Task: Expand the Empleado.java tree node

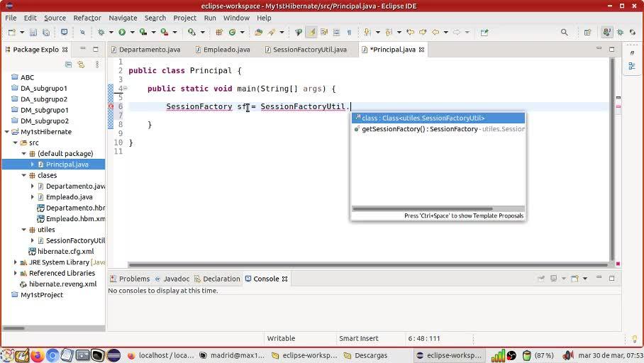Action: [x=32, y=197]
